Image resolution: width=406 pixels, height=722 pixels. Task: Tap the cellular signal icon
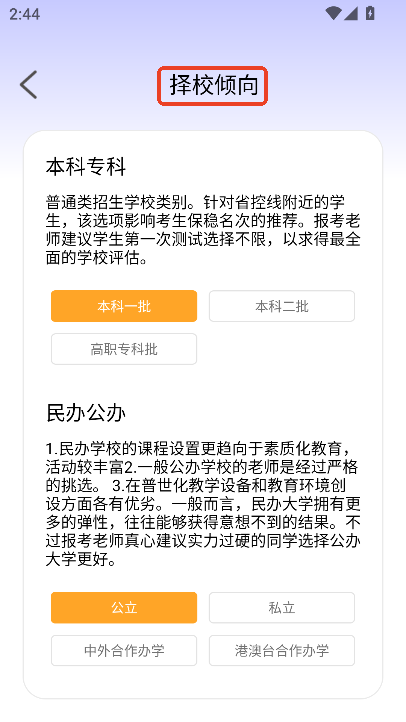351,14
